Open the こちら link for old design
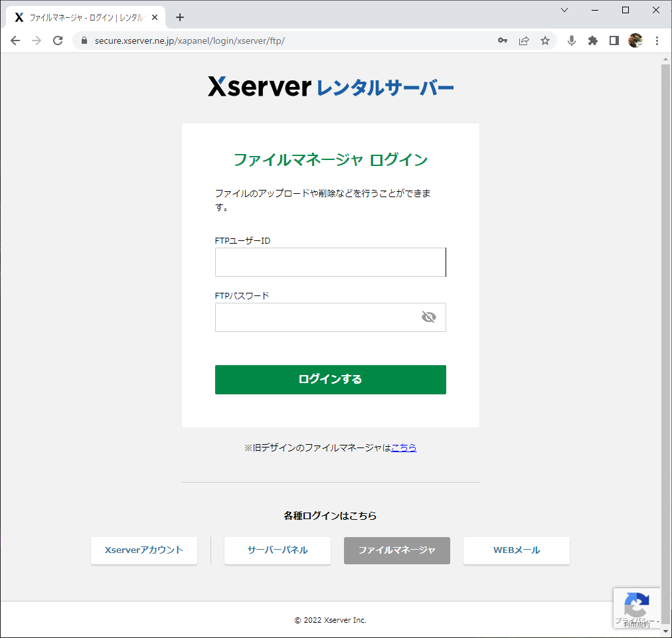This screenshot has height=638, width=672. [404, 447]
